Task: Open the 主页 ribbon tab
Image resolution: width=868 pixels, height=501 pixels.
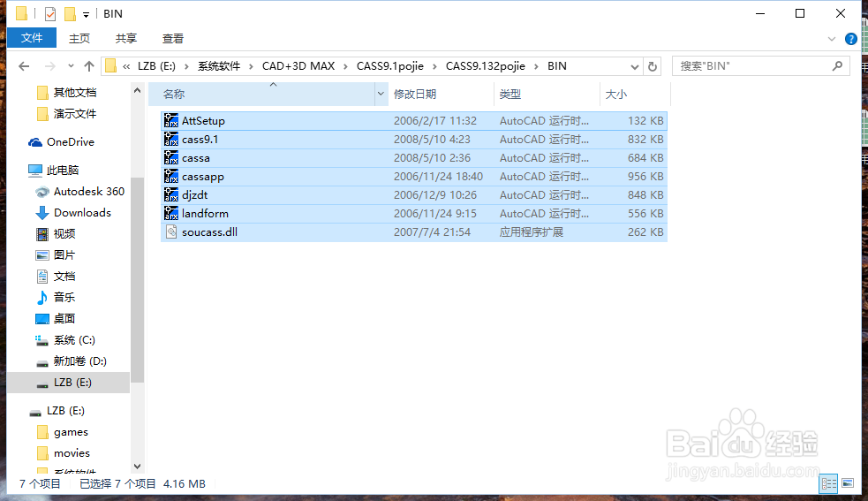Action: pos(79,38)
